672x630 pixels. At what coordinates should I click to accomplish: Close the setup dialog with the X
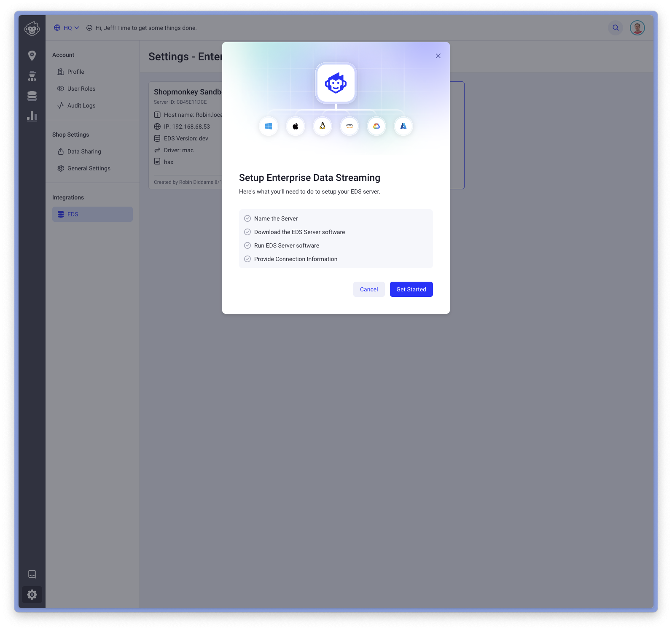(438, 56)
